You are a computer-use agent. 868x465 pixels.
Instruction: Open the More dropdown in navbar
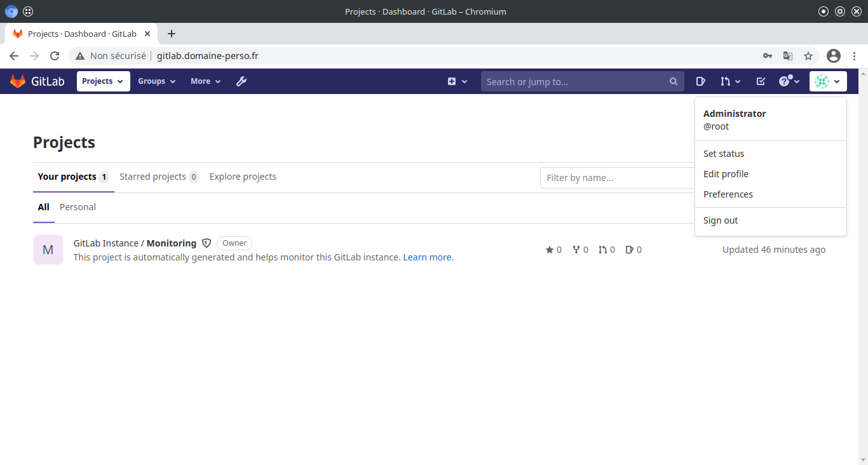205,81
